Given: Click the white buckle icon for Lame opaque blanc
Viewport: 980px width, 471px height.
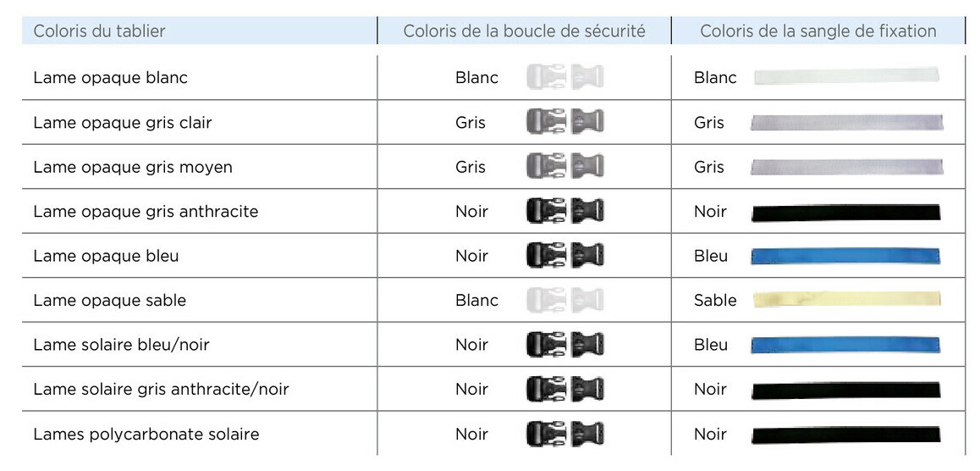Looking at the screenshot, I should click(564, 77).
